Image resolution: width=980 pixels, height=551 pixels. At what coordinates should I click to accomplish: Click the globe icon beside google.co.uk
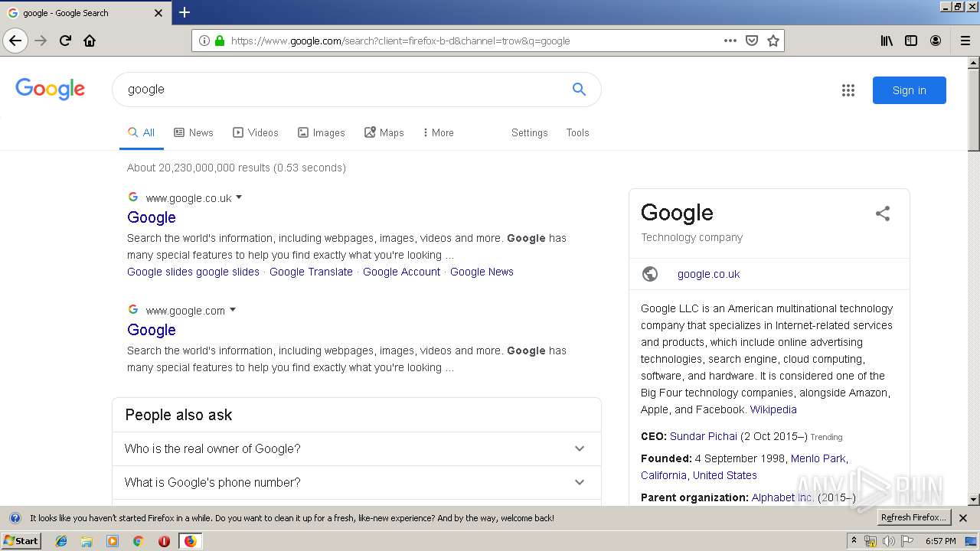coord(650,274)
